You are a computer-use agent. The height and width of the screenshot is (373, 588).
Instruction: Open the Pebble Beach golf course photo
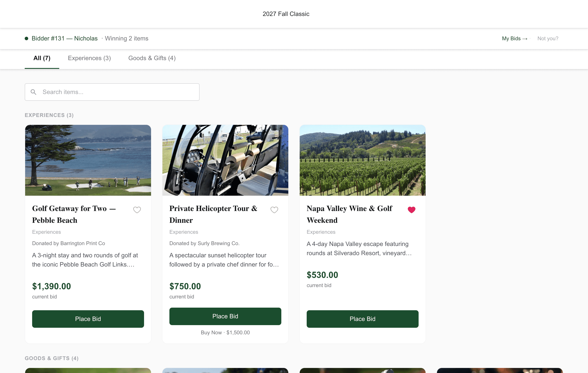click(x=88, y=160)
